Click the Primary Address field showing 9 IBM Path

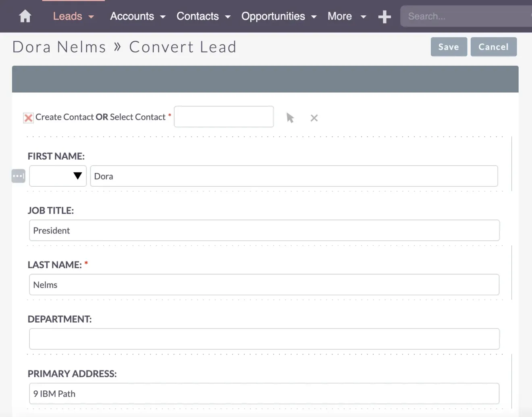point(264,393)
